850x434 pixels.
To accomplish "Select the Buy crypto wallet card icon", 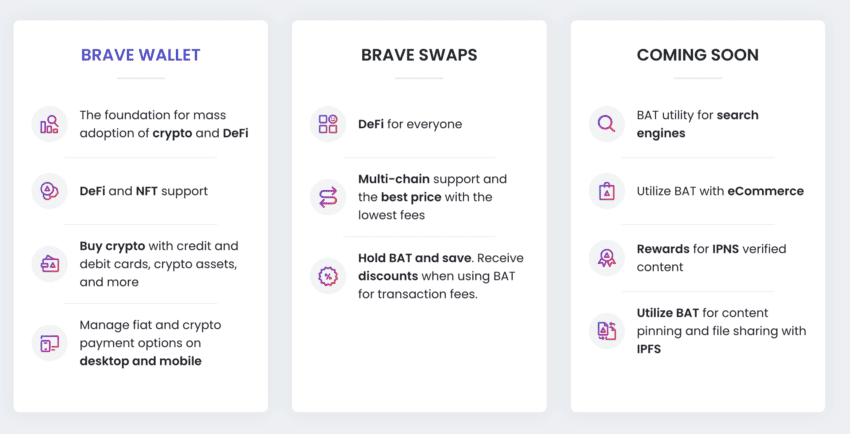I will 49,264.
